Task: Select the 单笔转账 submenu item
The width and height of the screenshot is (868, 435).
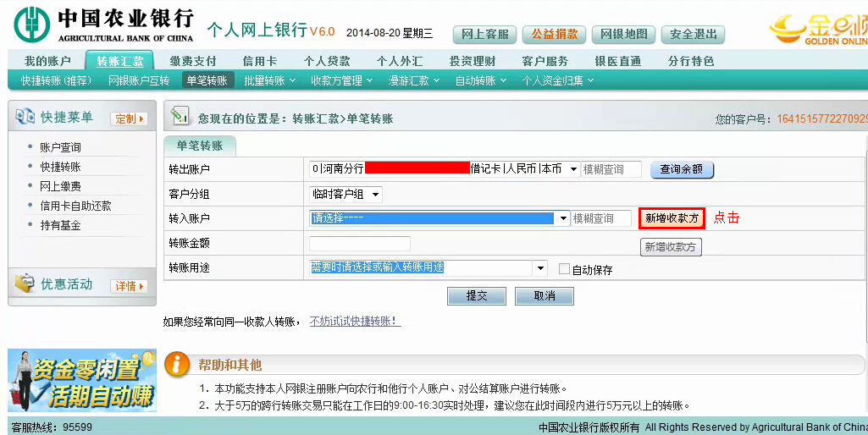Action: click(x=207, y=80)
